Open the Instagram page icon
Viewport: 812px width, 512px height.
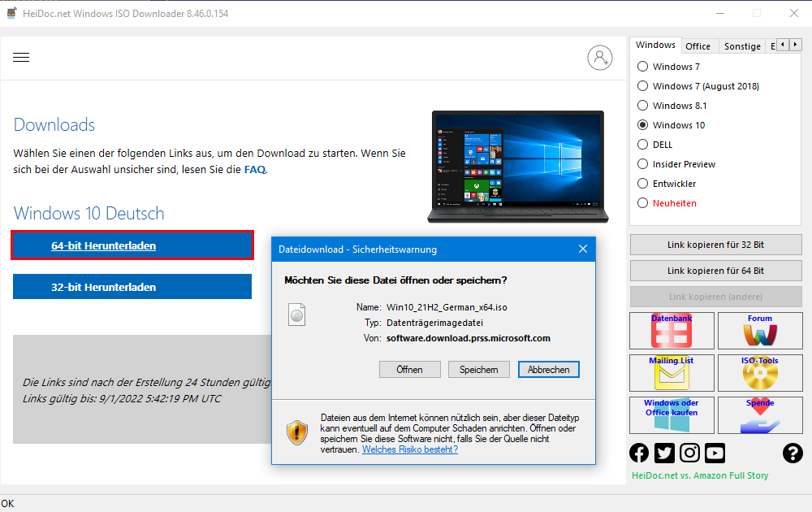pos(689,453)
